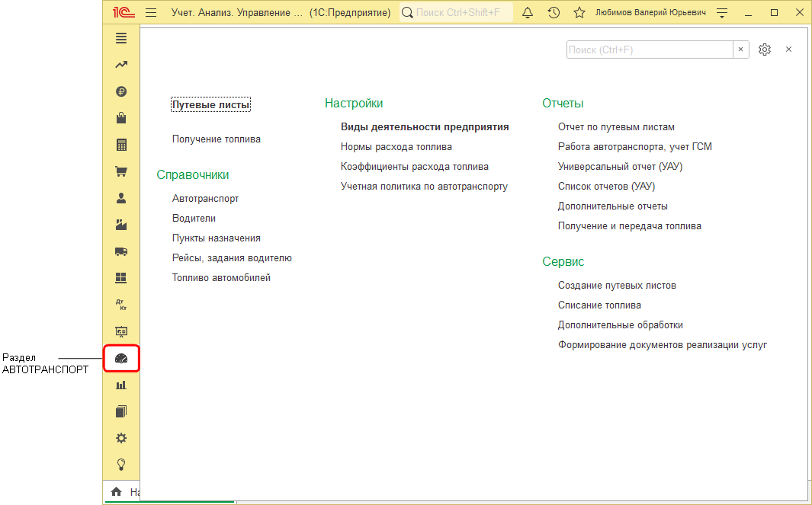Click the ruble coin sidebar icon

(x=121, y=91)
